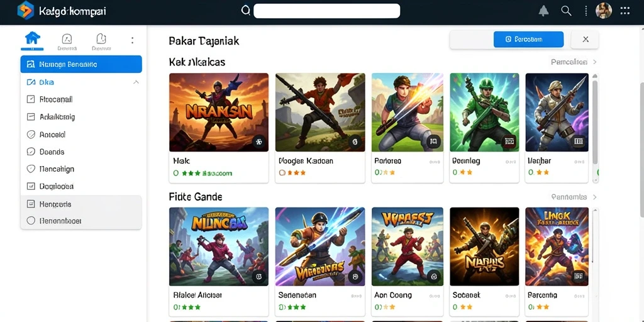Click the home icon in sidebar tabs
The width and height of the screenshot is (644, 322).
33,38
